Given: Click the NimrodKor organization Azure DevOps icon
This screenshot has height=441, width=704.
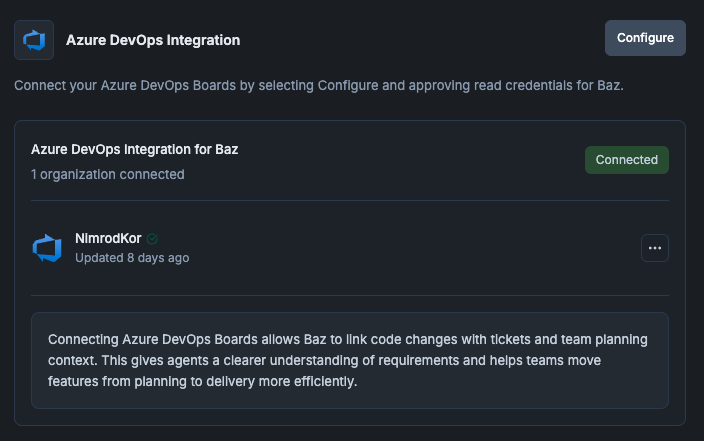Looking at the screenshot, I should pyautogui.click(x=48, y=248).
